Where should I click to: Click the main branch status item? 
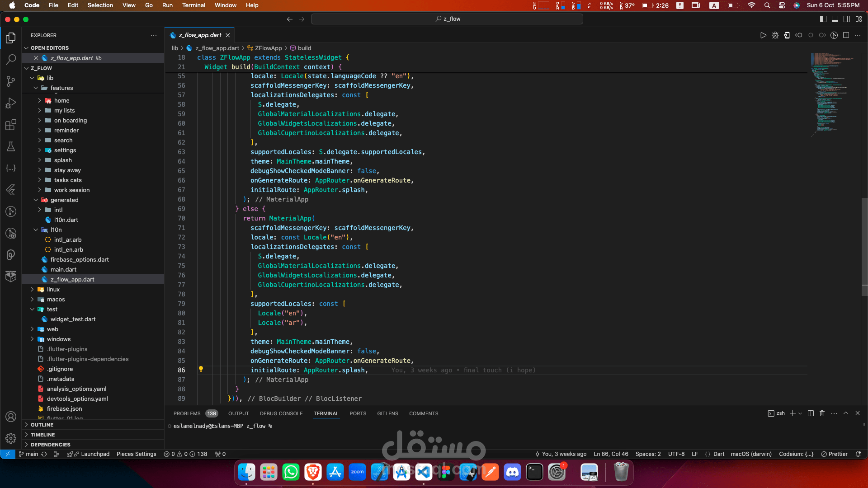click(x=28, y=454)
